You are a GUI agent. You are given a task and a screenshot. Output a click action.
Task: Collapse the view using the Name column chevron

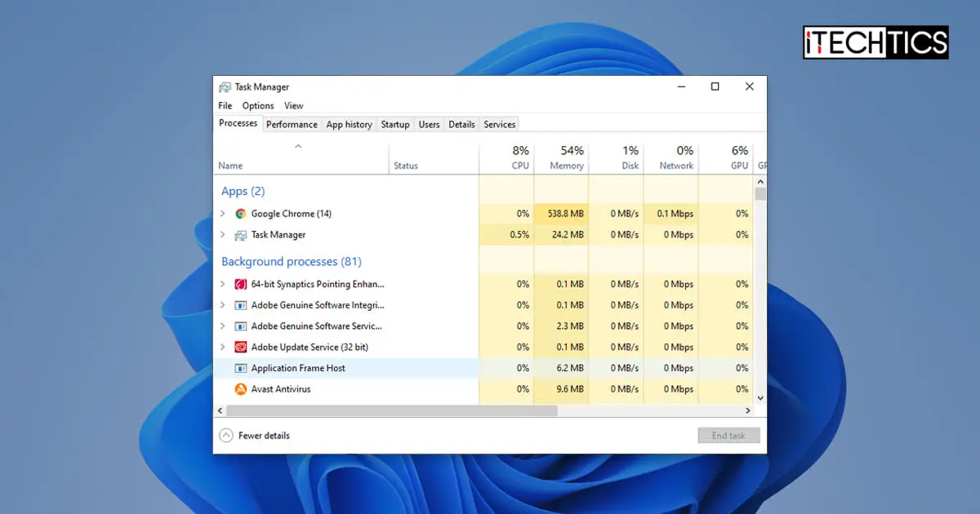pyautogui.click(x=298, y=147)
